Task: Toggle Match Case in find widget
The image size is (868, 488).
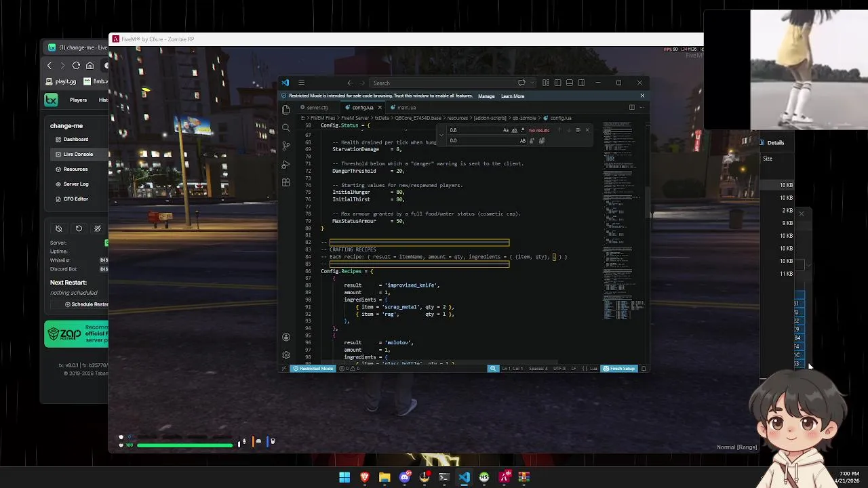Action: click(x=506, y=130)
